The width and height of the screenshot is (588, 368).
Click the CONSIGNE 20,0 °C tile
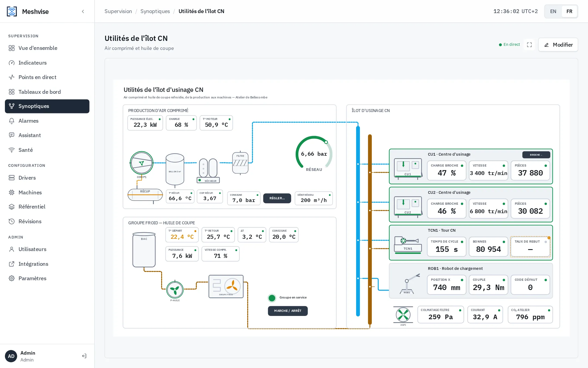(x=284, y=235)
